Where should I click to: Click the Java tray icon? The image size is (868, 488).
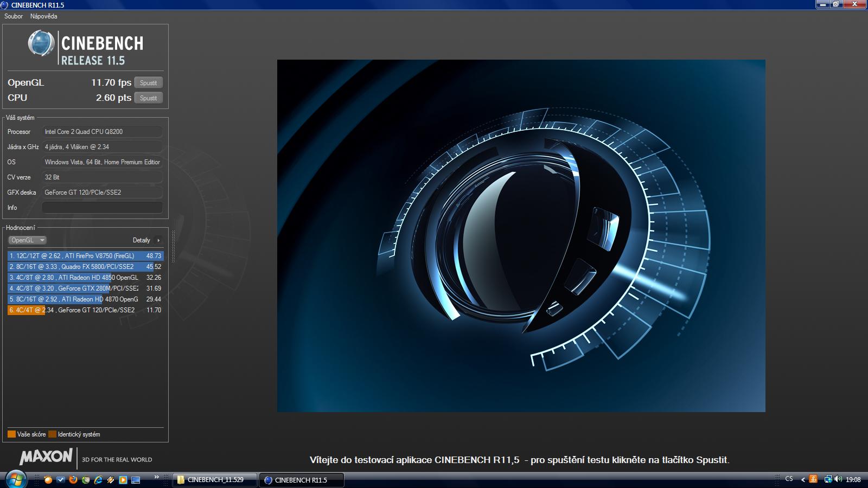[813, 479]
